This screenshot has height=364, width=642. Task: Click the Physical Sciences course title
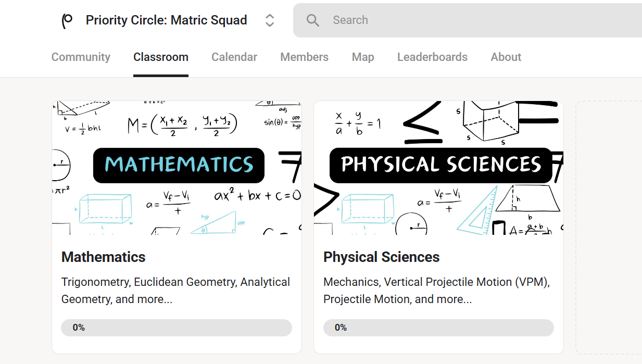(381, 257)
